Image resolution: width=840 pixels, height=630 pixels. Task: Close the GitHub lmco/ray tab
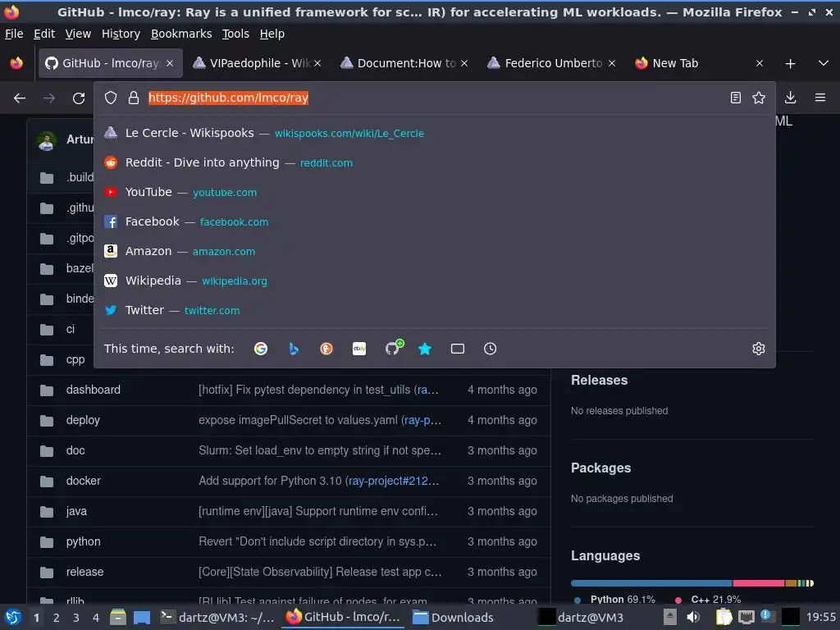pyautogui.click(x=170, y=63)
